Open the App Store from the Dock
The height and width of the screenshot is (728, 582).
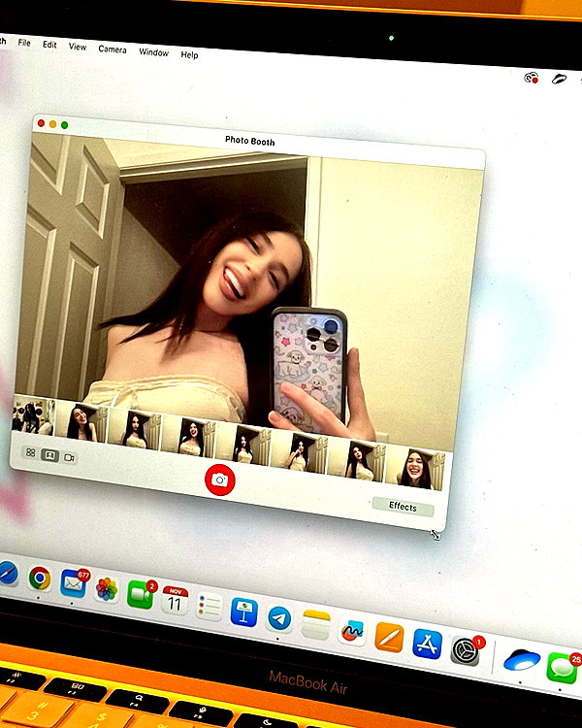[427, 644]
